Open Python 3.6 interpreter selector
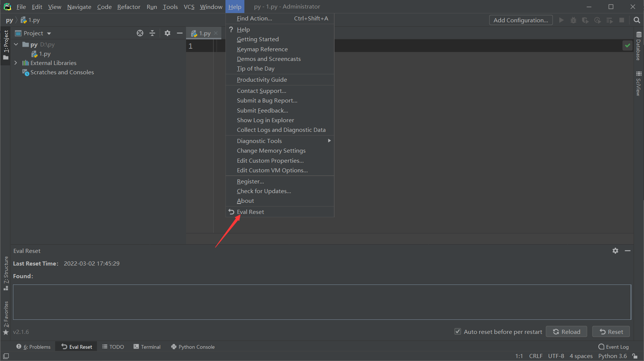 click(x=612, y=356)
